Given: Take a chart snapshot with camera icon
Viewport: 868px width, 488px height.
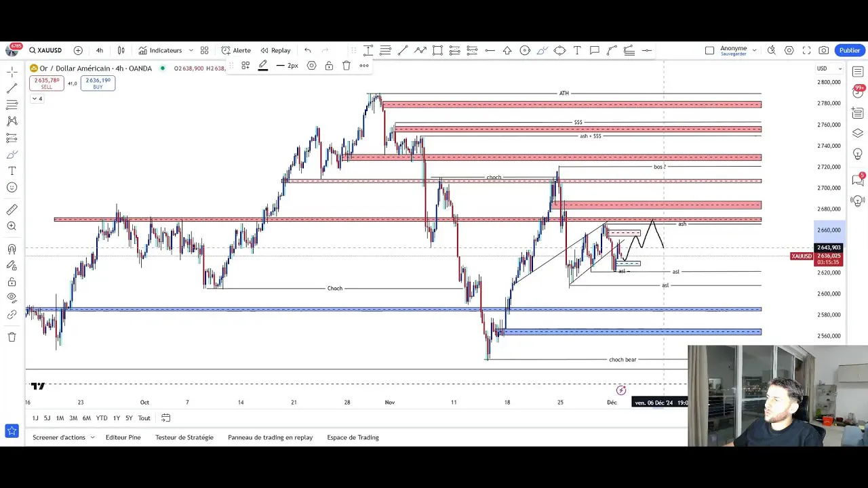Looking at the screenshot, I should [x=823, y=50].
